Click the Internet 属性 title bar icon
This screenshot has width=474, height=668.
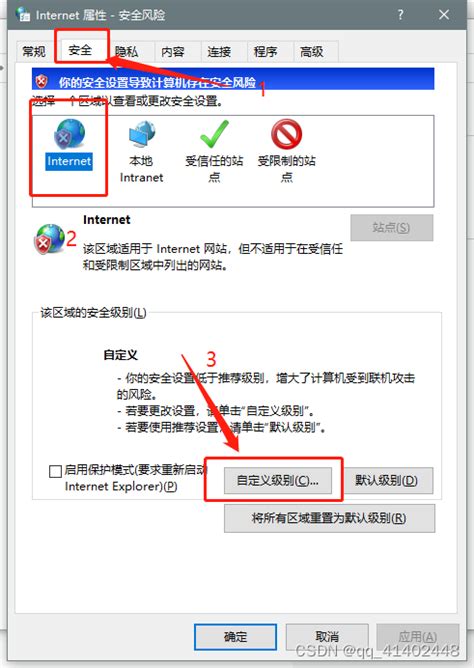[x=23, y=14]
